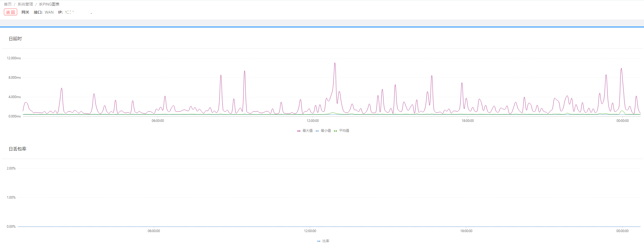644x244 pixels.
Task: Click the 06:00:00 tick on the latency chart
Action: [x=158, y=121]
